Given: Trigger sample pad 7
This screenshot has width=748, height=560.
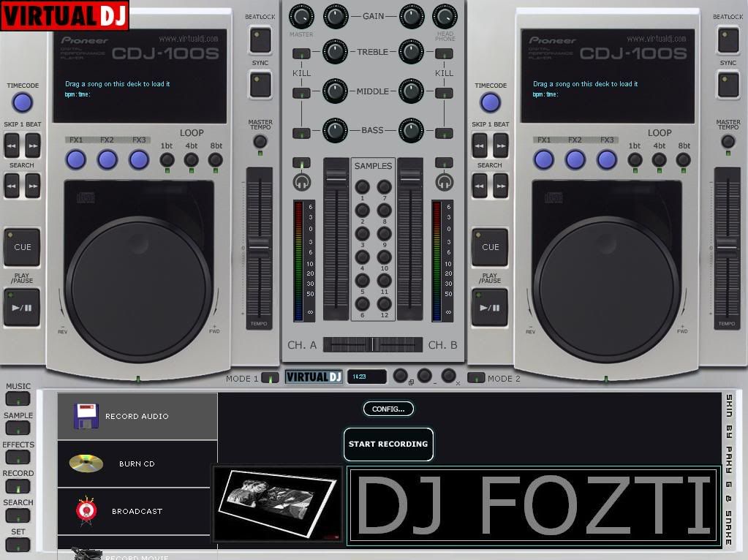Looking at the screenshot, I should click(384, 186).
